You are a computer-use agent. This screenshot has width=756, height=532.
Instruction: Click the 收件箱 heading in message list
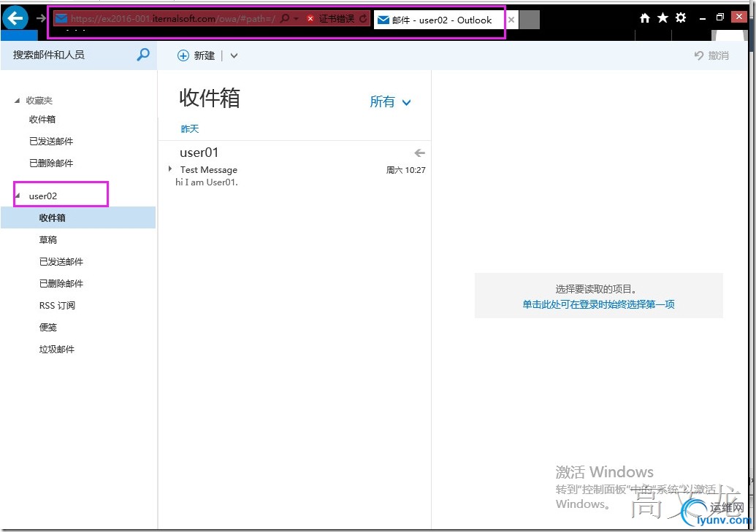pyautogui.click(x=209, y=98)
